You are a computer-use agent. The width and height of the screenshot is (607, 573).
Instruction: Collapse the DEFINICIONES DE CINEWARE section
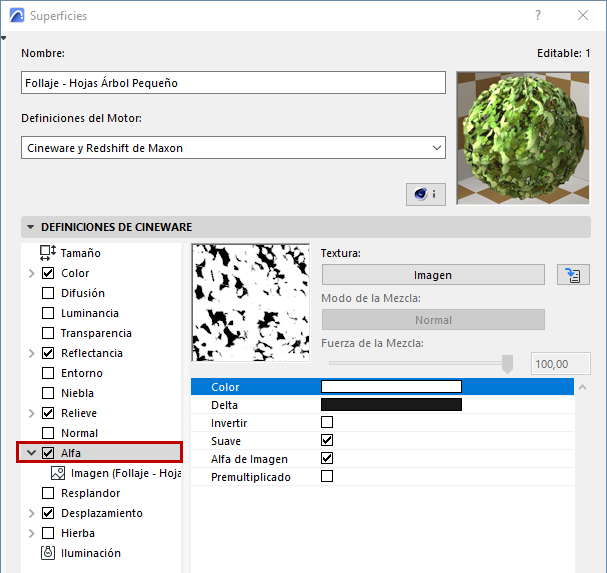(x=31, y=227)
